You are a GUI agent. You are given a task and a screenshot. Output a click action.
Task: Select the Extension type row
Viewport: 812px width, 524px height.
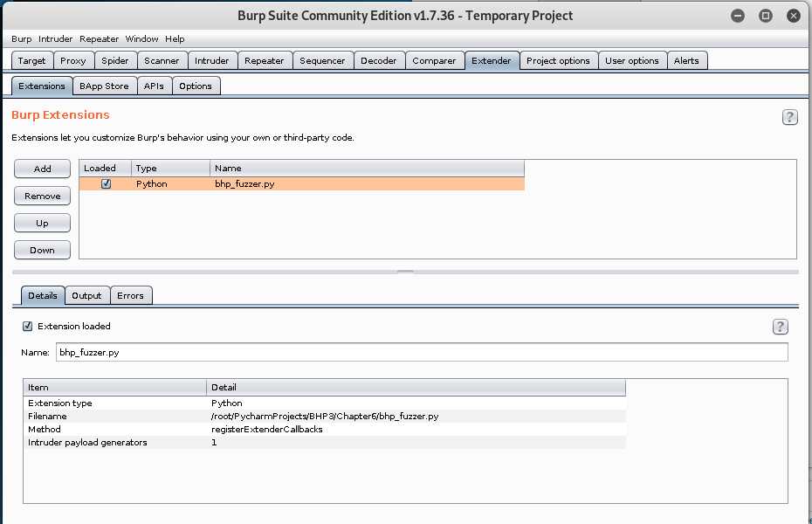[325, 403]
